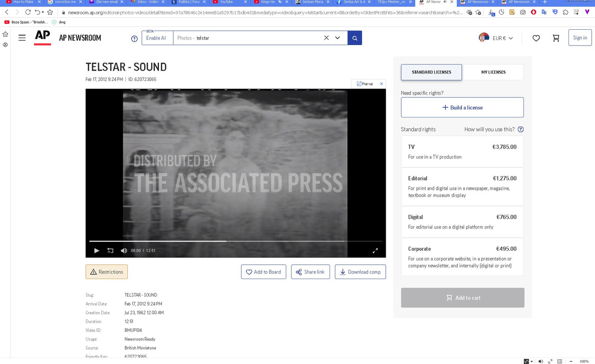Click the camera capture icon in browser toolbar
The width and height of the screenshot is (595, 364).
(523, 12)
